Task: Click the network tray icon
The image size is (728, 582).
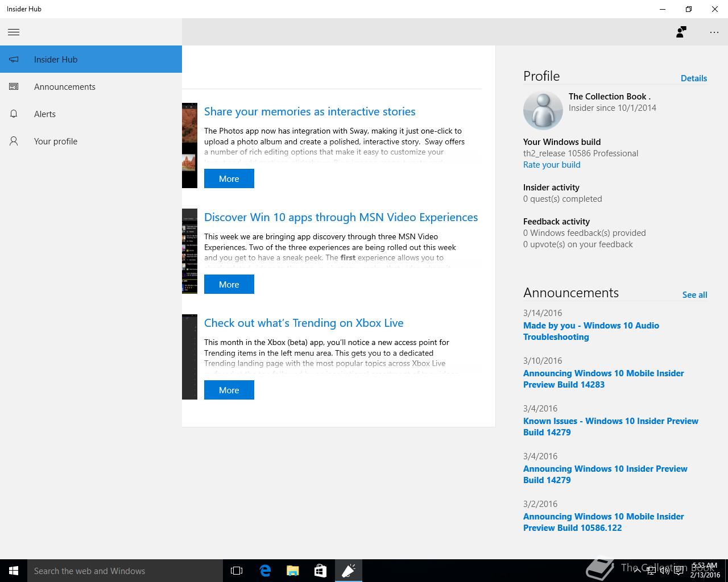Action: pos(651,571)
